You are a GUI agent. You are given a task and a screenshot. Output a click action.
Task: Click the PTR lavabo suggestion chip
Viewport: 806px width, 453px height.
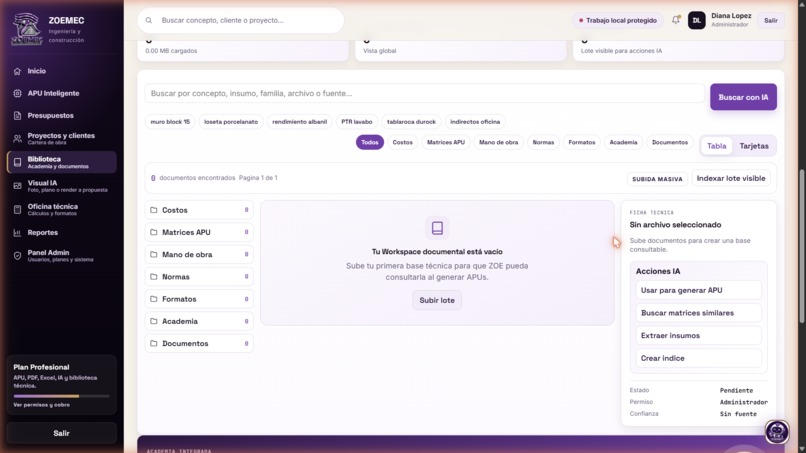357,122
